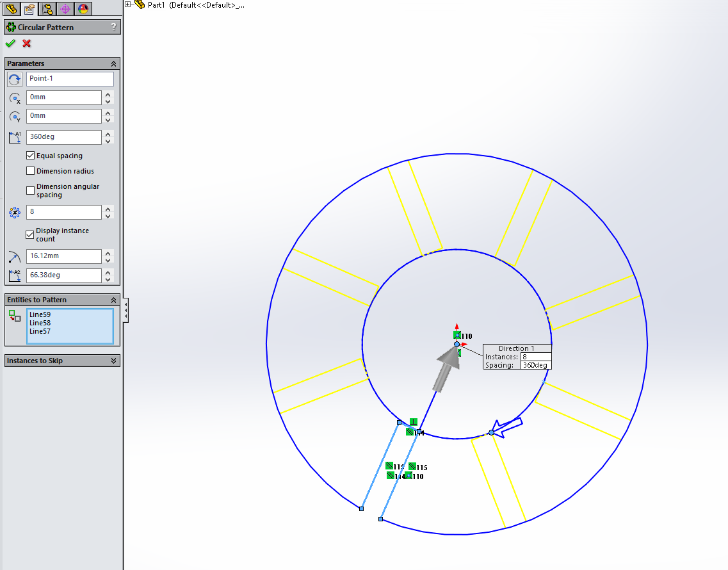
Task: Click the Instances field in Direction 1 callout
Action: point(535,357)
